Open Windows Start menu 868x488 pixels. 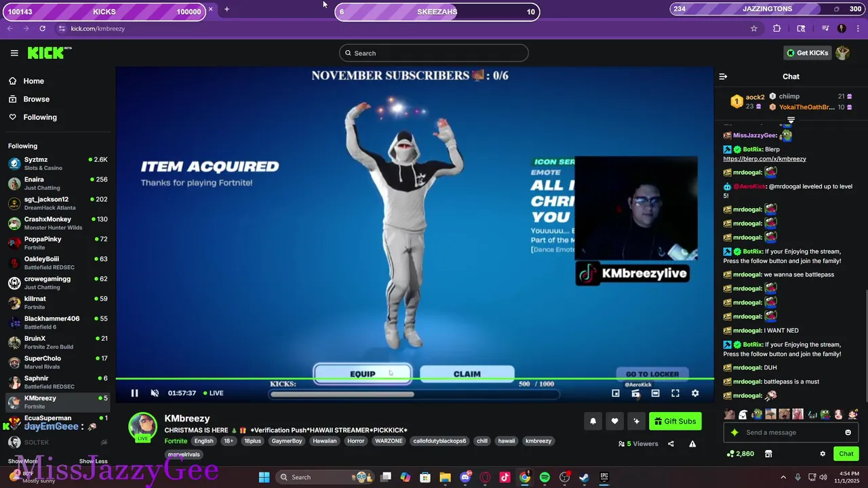(264, 477)
